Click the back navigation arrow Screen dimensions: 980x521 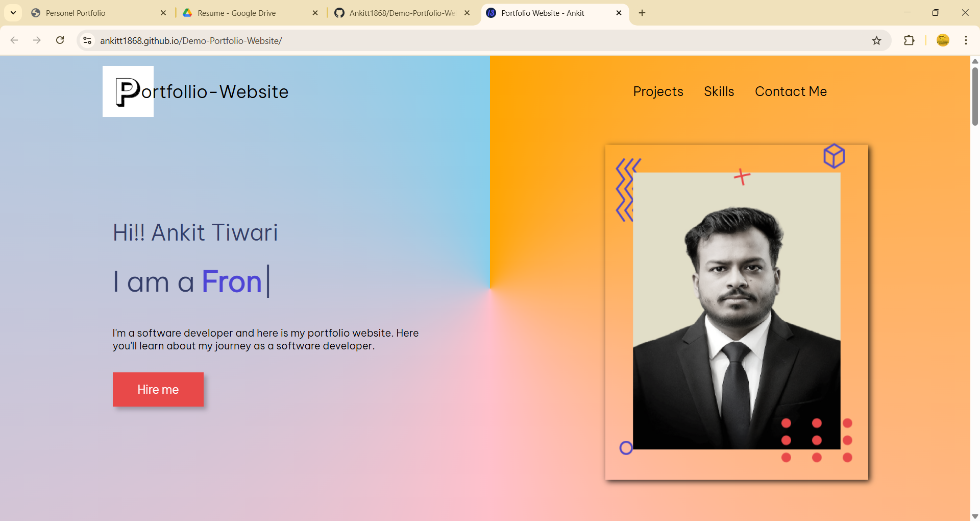pos(14,40)
